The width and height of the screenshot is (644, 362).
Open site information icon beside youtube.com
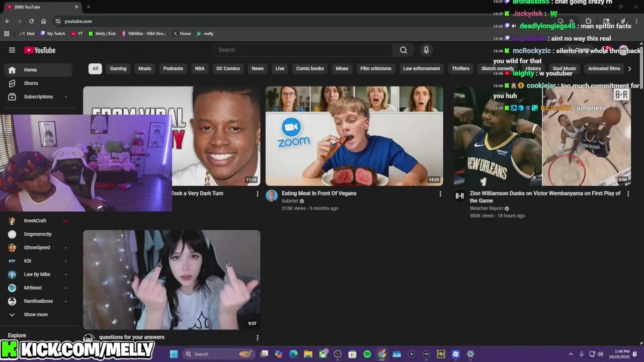(x=58, y=21)
